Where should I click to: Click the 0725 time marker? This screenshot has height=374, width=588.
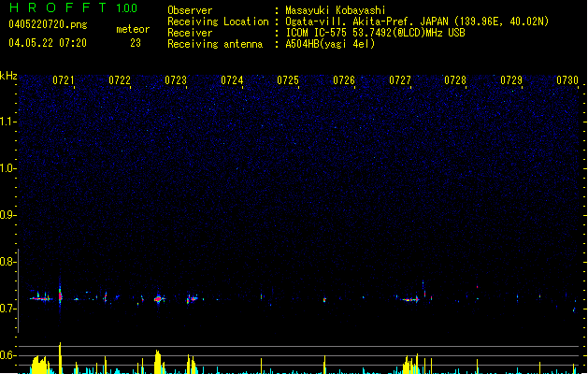point(288,80)
